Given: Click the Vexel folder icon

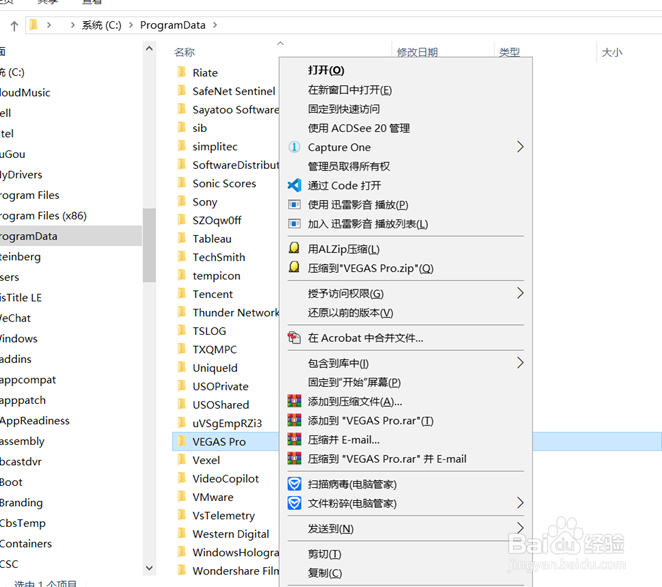Looking at the screenshot, I should pos(182,459).
